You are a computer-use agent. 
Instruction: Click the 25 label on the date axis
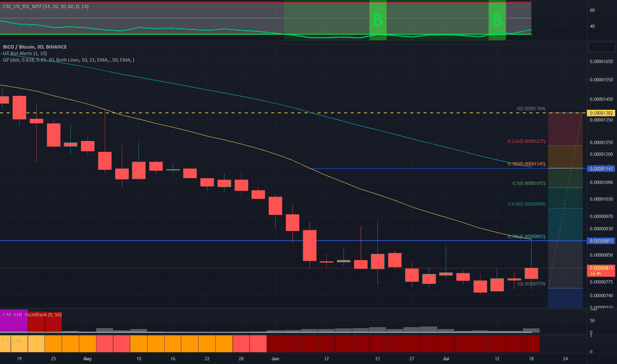53,359
